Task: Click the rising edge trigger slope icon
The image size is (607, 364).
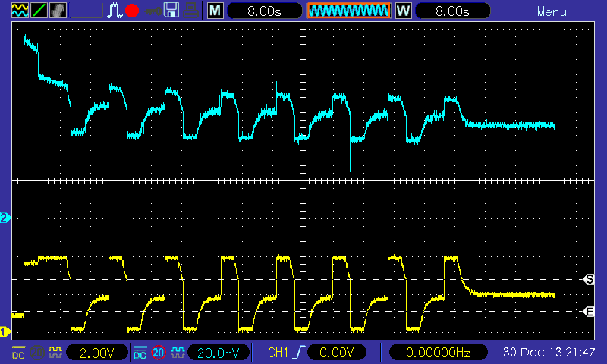Action: point(298,353)
